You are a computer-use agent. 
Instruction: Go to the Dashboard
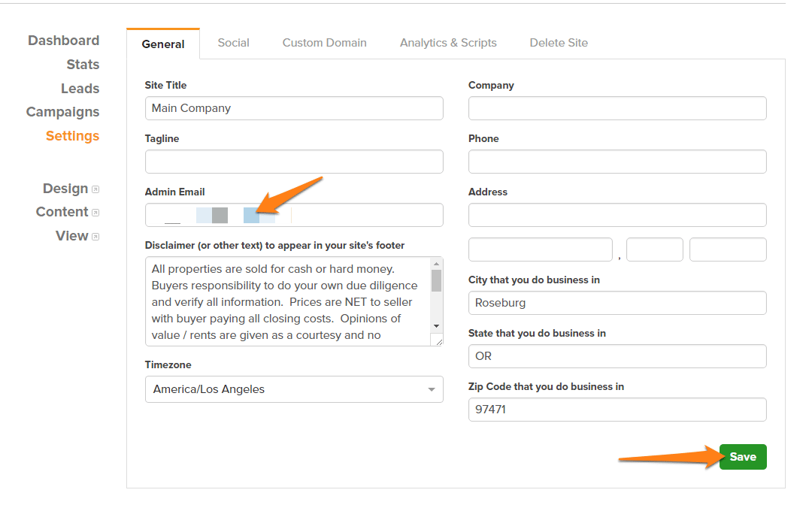[64, 40]
